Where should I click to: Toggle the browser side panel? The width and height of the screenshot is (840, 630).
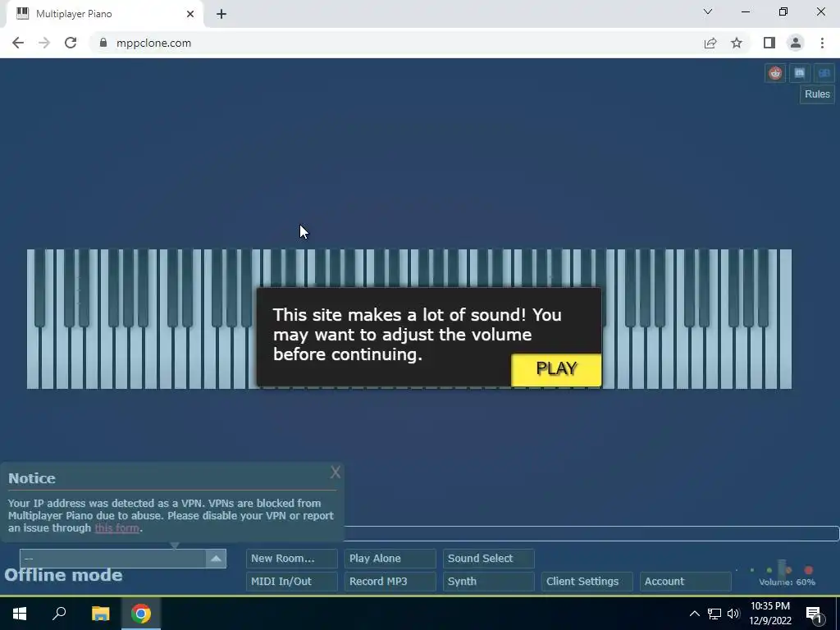coord(769,43)
